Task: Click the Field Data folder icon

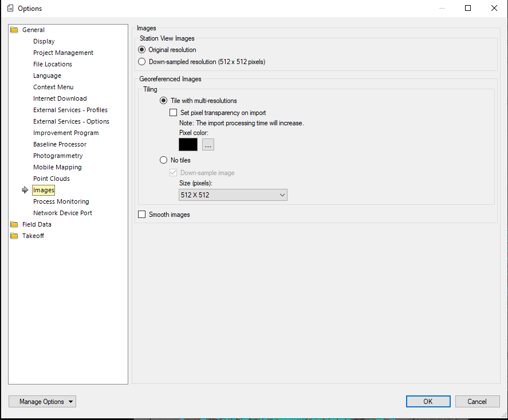Action: (14, 224)
